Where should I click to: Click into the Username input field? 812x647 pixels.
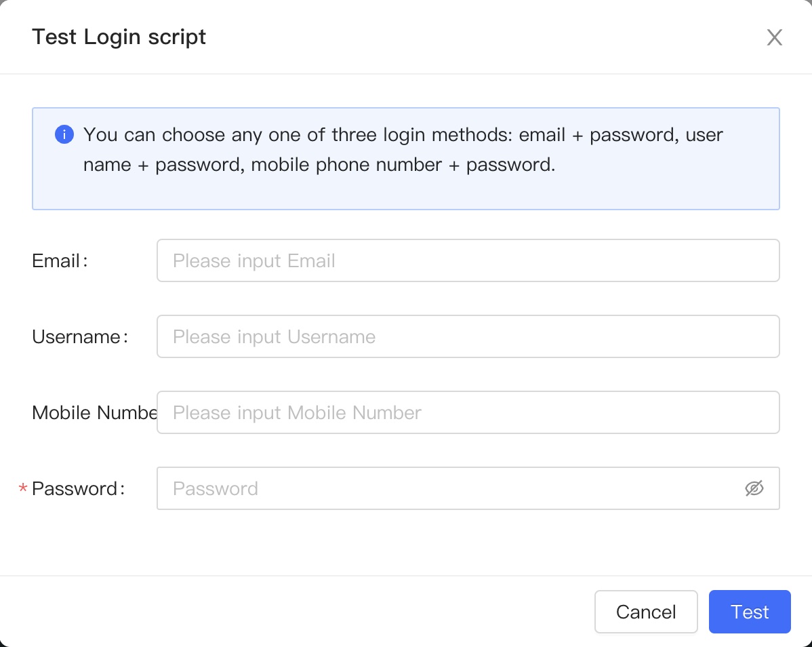[x=468, y=336]
